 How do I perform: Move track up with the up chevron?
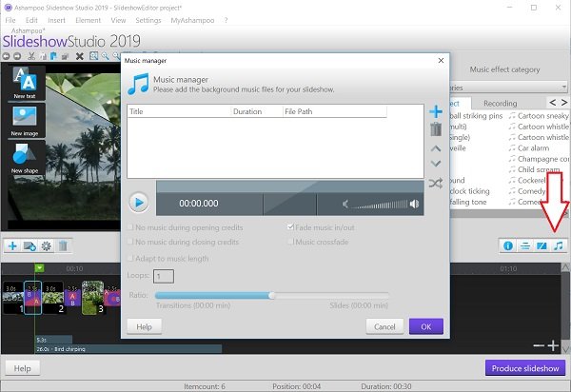tap(436, 148)
